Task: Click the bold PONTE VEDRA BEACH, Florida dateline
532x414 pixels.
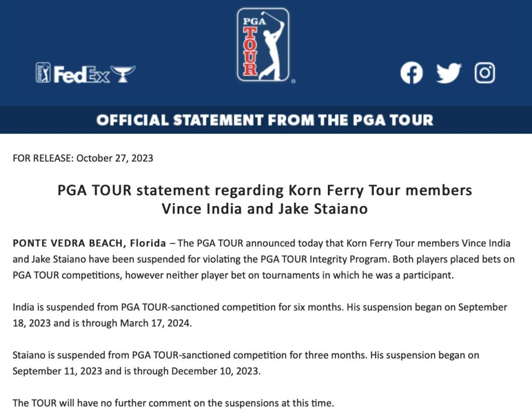Action: point(89,243)
